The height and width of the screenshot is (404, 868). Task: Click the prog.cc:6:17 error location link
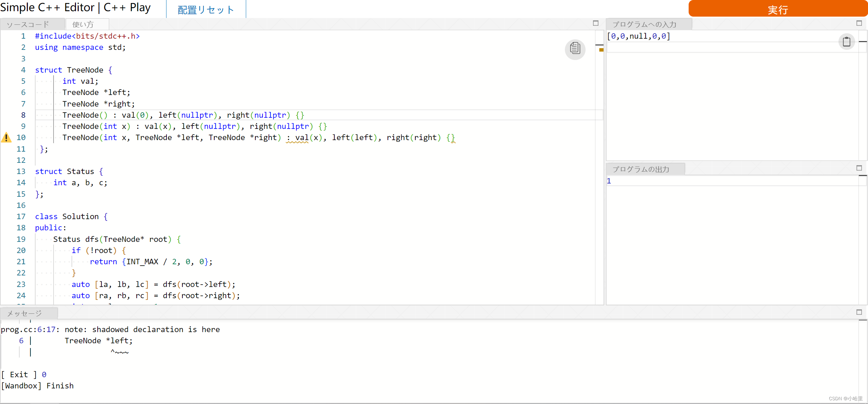[28, 329]
